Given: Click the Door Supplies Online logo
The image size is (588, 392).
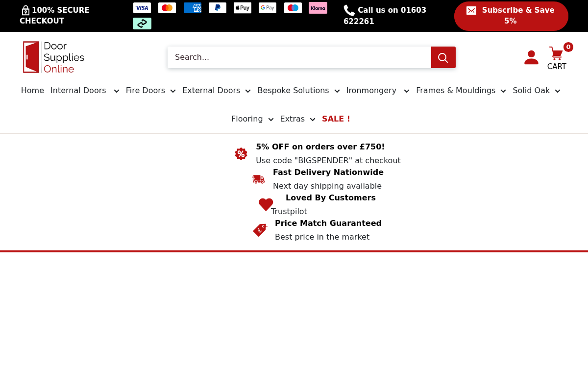Looking at the screenshot, I should tap(53, 57).
